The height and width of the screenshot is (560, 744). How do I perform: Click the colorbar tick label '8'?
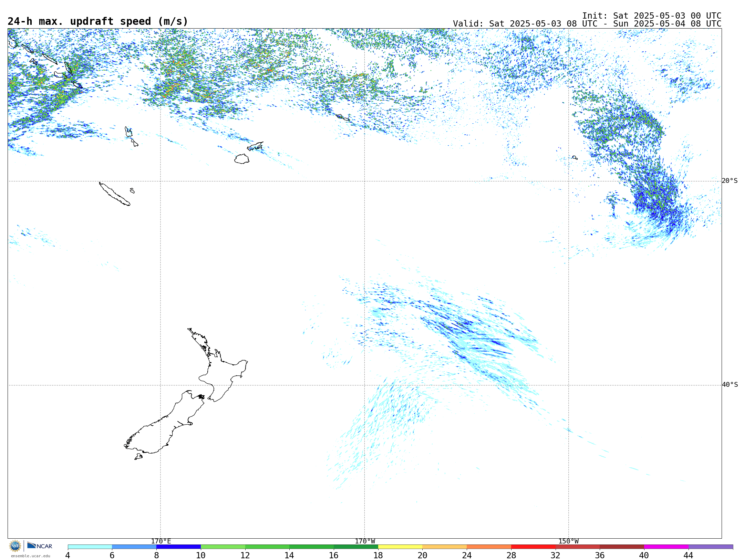[x=156, y=555]
